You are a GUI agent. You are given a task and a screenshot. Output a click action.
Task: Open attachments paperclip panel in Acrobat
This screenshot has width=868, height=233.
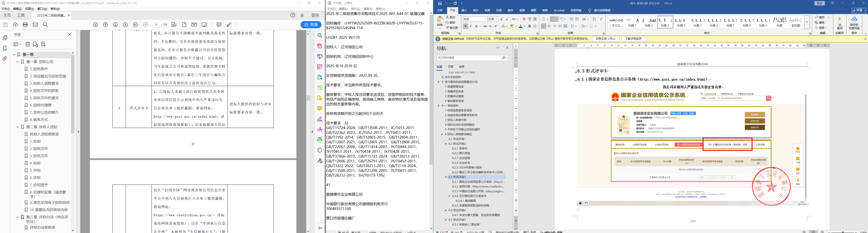pos(5,58)
